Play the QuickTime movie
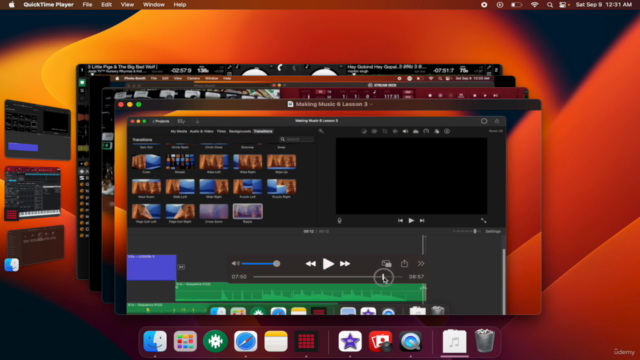 pyautogui.click(x=328, y=264)
